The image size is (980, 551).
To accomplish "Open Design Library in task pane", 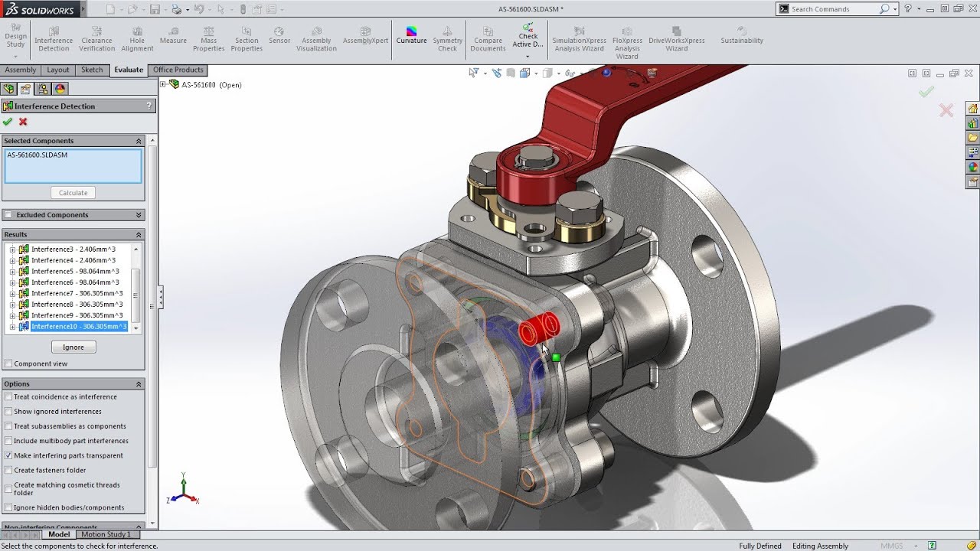I will (973, 123).
